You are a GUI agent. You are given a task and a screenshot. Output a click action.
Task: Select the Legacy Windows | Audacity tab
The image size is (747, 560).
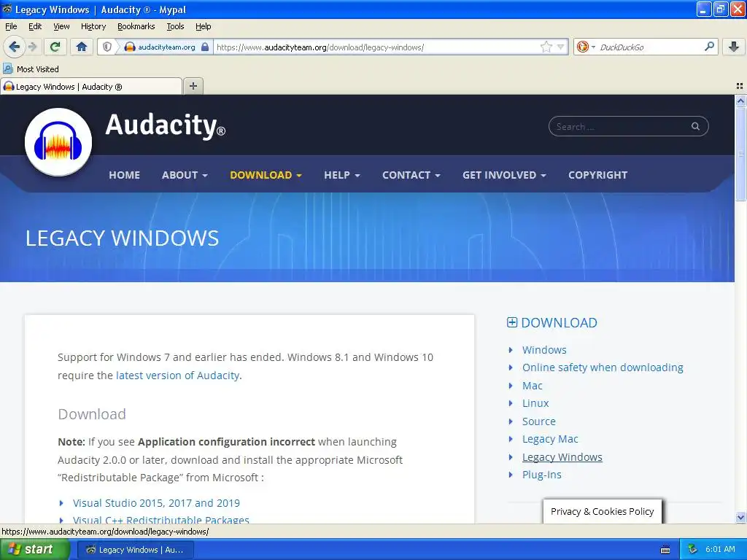[91, 87]
